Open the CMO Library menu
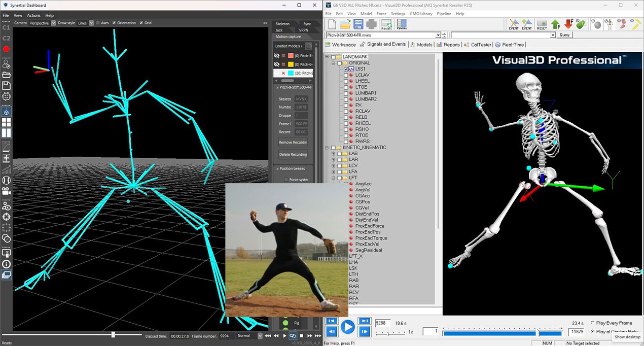This screenshot has width=644, height=346. [422, 14]
